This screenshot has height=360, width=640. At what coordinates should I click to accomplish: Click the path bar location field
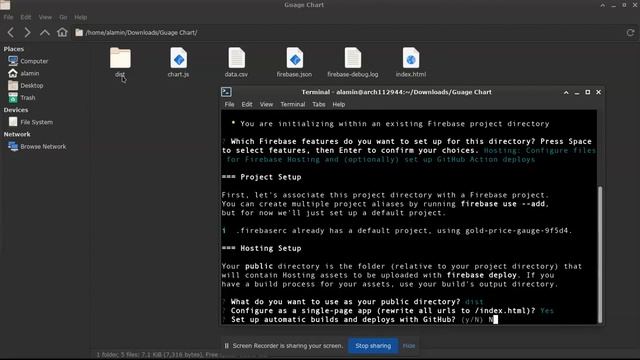[347, 33]
